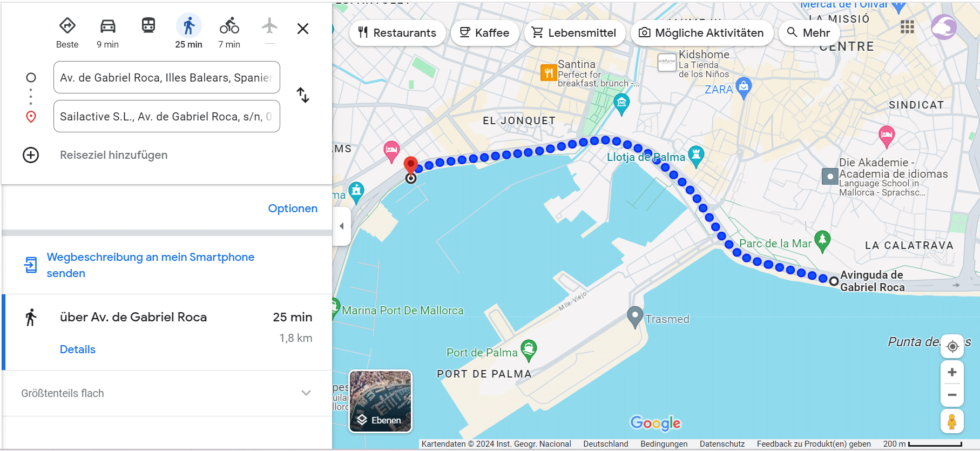Screen dimensions: 980x451
Task: Select public transit train icon
Action: pyautogui.click(x=148, y=25)
